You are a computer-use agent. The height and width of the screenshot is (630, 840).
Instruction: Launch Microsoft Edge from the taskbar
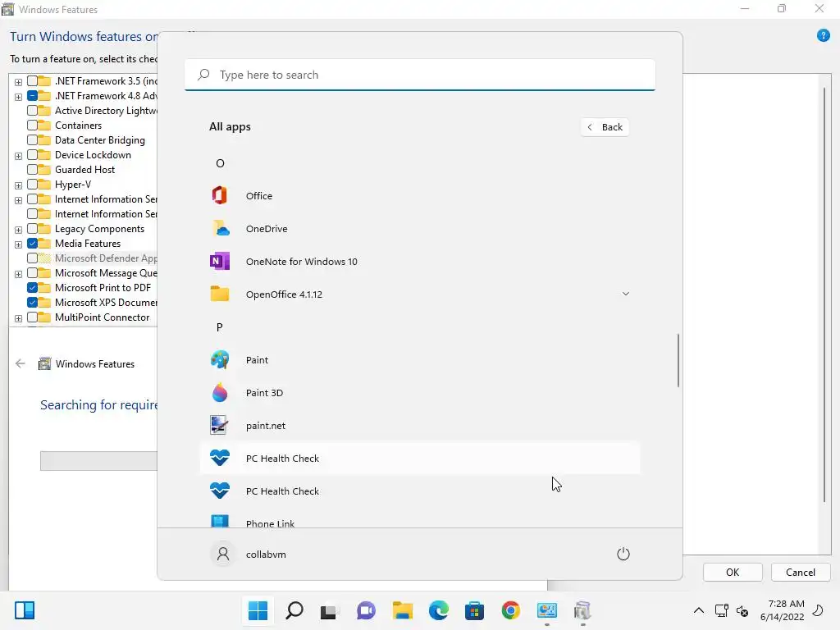tap(439, 610)
